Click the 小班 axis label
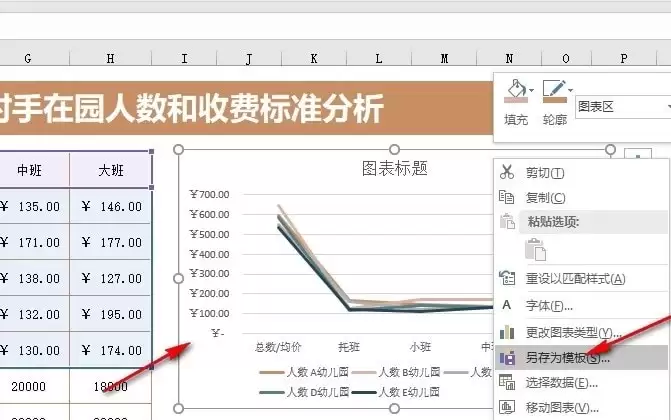The width and height of the screenshot is (671, 420). click(420, 347)
